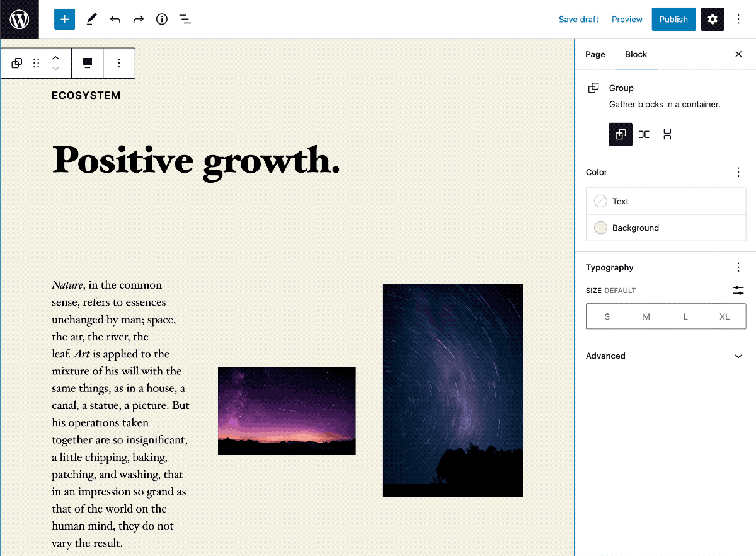
Task: Click the Color panel heading
Action: click(x=597, y=172)
